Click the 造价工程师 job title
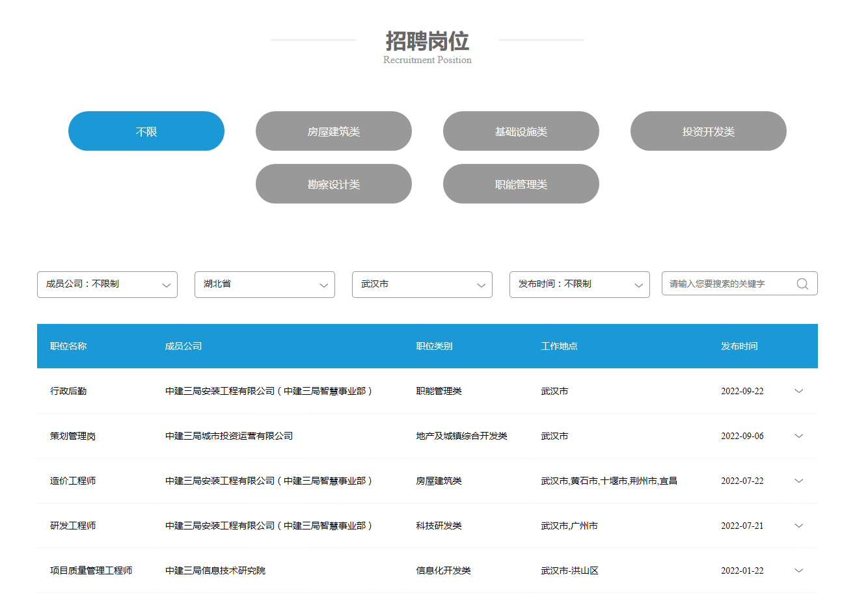Viewport: 855px width, 616px height. pos(73,481)
